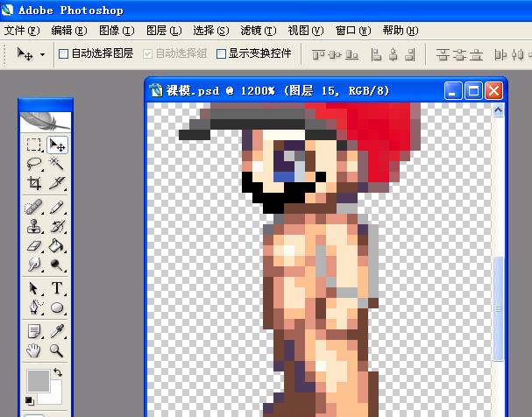Screen dimensions: 532x417
Task: Align right edges in options bar
Action: pyautogui.click(x=410, y=54)
